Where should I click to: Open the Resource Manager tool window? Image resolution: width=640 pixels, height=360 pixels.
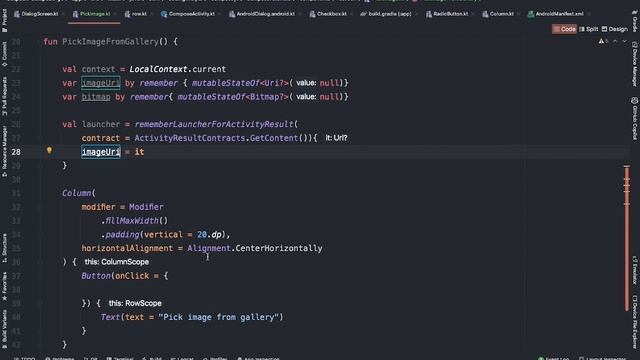[4, 151]
